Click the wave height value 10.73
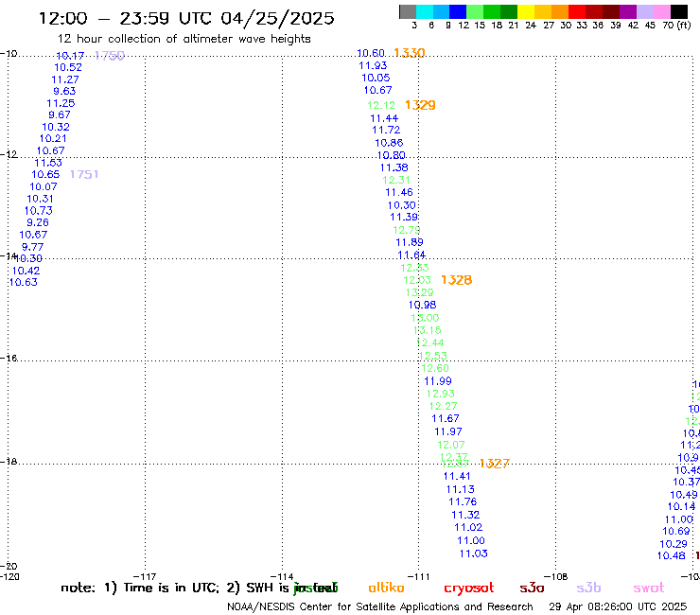The width and height of the screenshot is (700, 615). coord(39,211)
